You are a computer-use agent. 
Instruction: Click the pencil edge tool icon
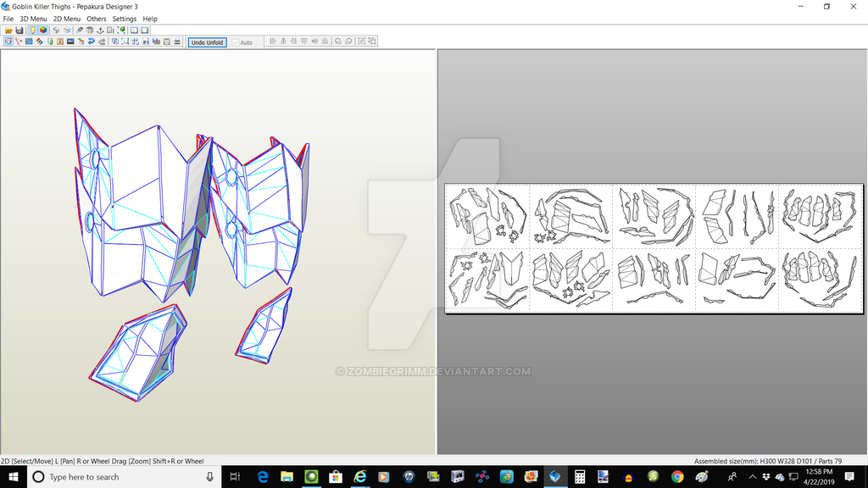click(x=80, y=30)
